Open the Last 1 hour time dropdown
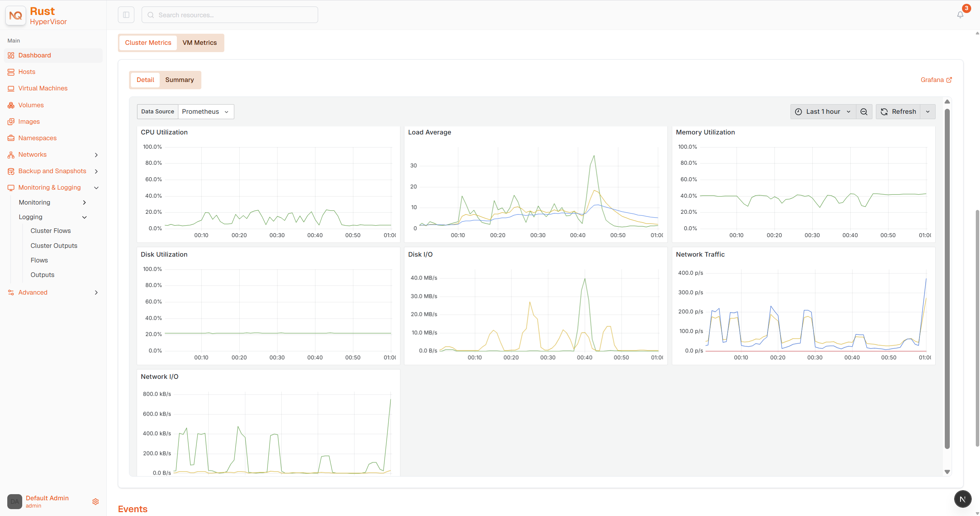Viewport: 980px width, 516px height. [x=823, y=111]
